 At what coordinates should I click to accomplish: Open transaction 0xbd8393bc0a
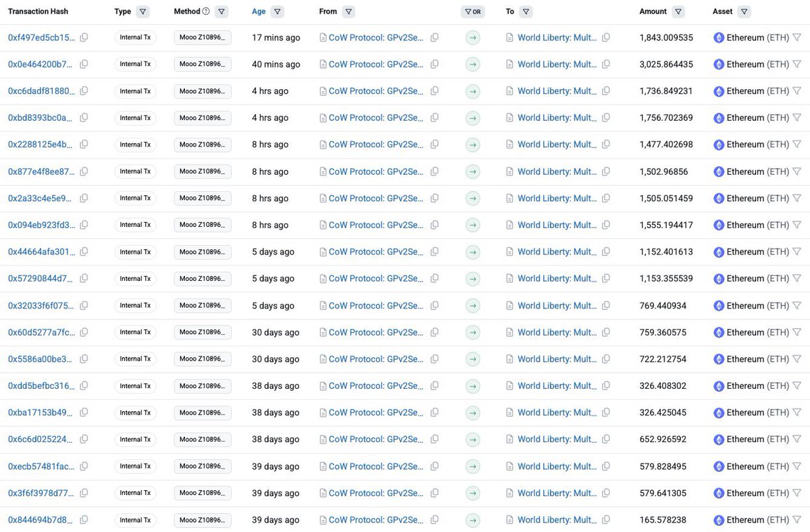(40, 117)
